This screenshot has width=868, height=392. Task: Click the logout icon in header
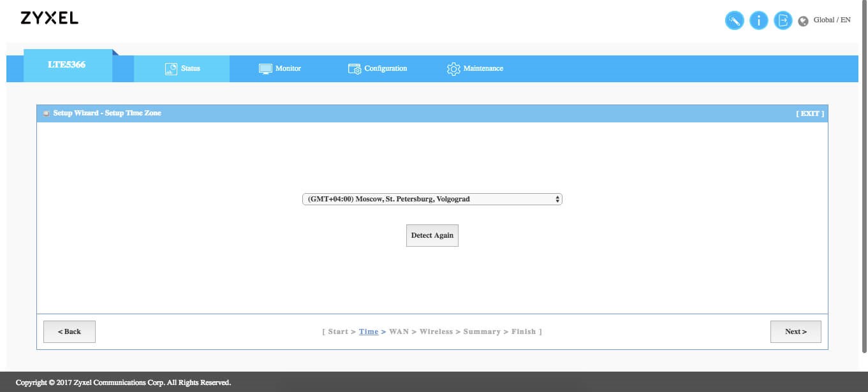tap(783, 21)
